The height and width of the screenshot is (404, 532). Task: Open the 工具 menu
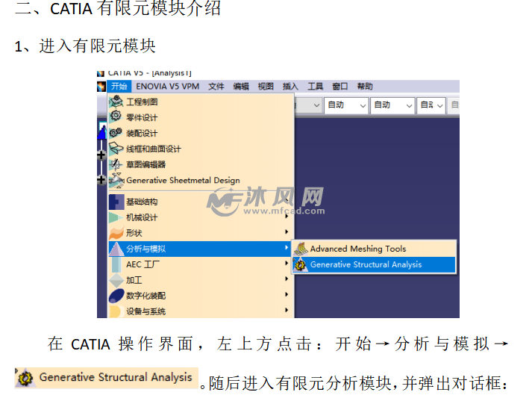pyautogui.click(x=315, y=86)
